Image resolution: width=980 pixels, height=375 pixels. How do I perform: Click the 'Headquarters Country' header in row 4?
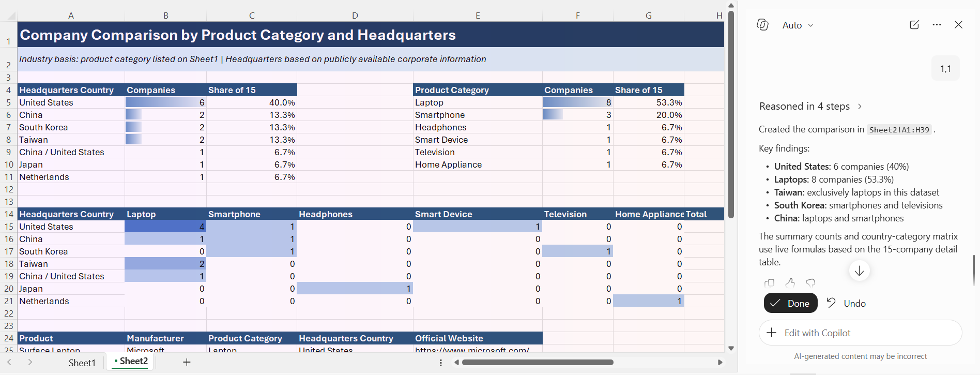tap(71, 90)
